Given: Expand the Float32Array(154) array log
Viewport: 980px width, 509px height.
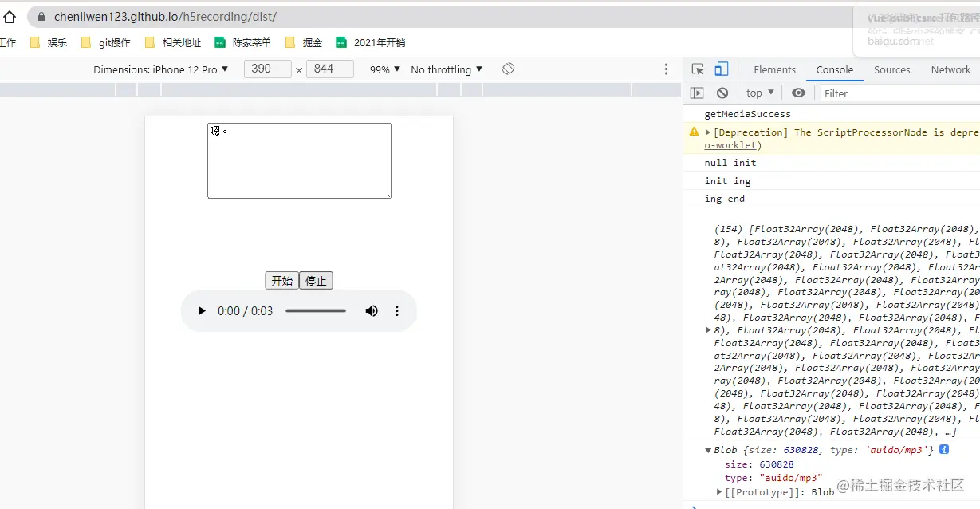Looking at the screenshot, I should (708, 329).
